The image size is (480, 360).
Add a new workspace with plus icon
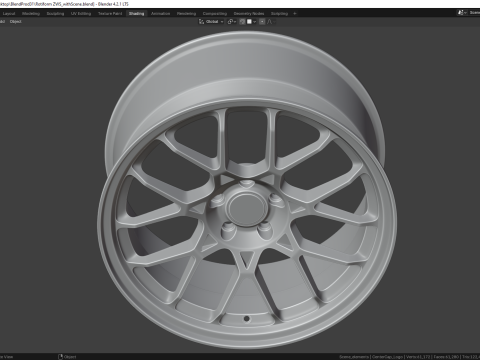(295, 14)
